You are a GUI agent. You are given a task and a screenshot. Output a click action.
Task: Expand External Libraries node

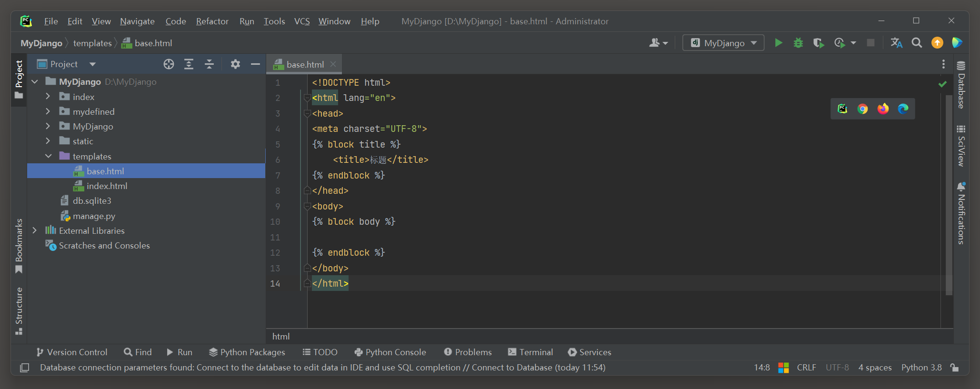35,230
